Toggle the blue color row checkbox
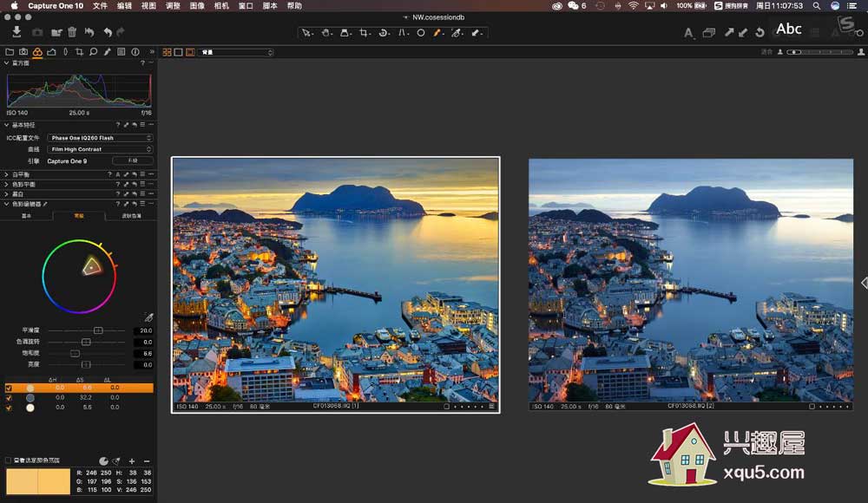This screenshot has width=868, height=503. tap(9, 398)
